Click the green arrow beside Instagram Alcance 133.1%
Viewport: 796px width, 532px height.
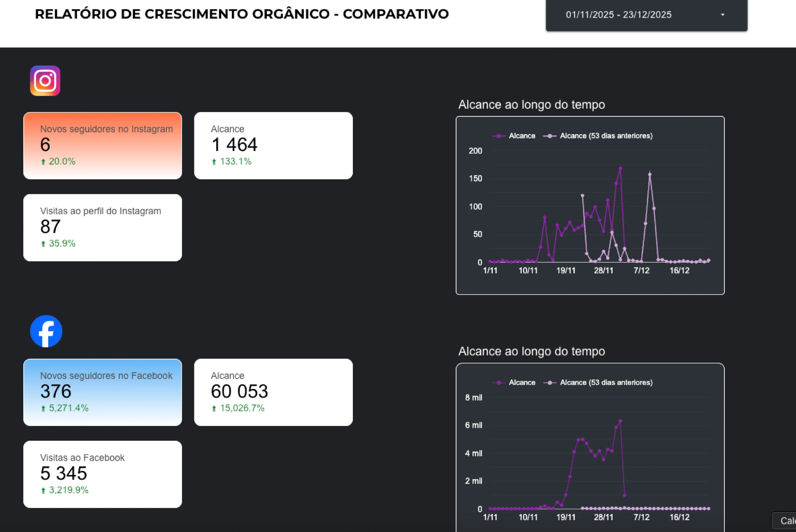coord(214,162)
